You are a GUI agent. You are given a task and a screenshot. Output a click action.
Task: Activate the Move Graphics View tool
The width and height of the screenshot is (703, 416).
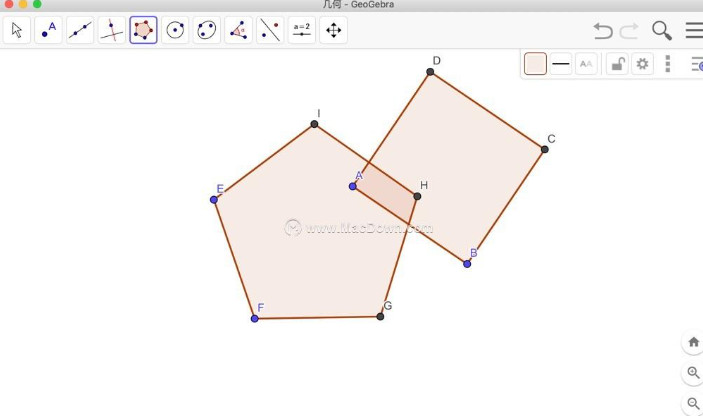pyautogui.click(x=334, y=30)
